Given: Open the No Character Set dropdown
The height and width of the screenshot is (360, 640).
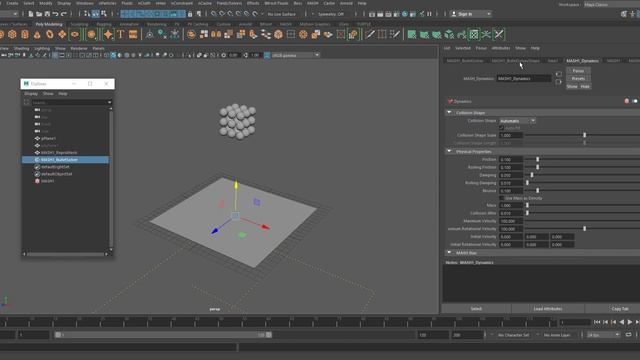Looking at the screenshot, I should click(513, 335).
